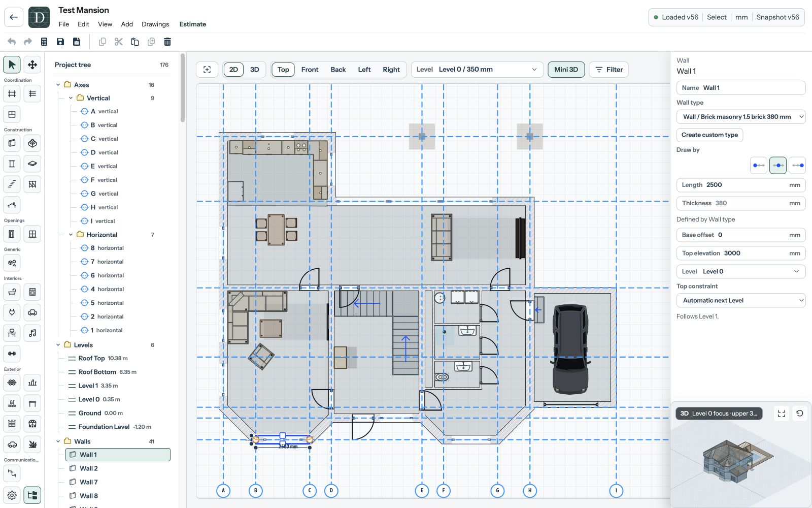Click the Length input field
Viewport: 812px width, 508px height.
(x=741, y=185)
